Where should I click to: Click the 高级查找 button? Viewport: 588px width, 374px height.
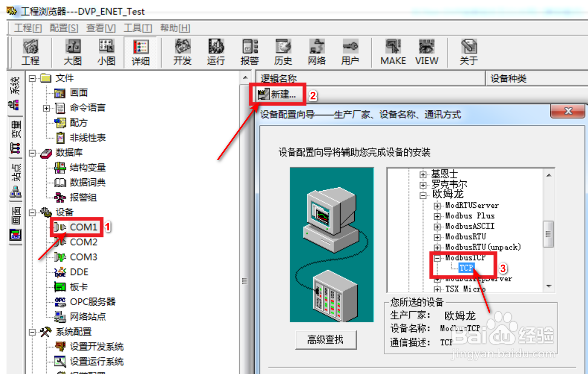point(326,340)
